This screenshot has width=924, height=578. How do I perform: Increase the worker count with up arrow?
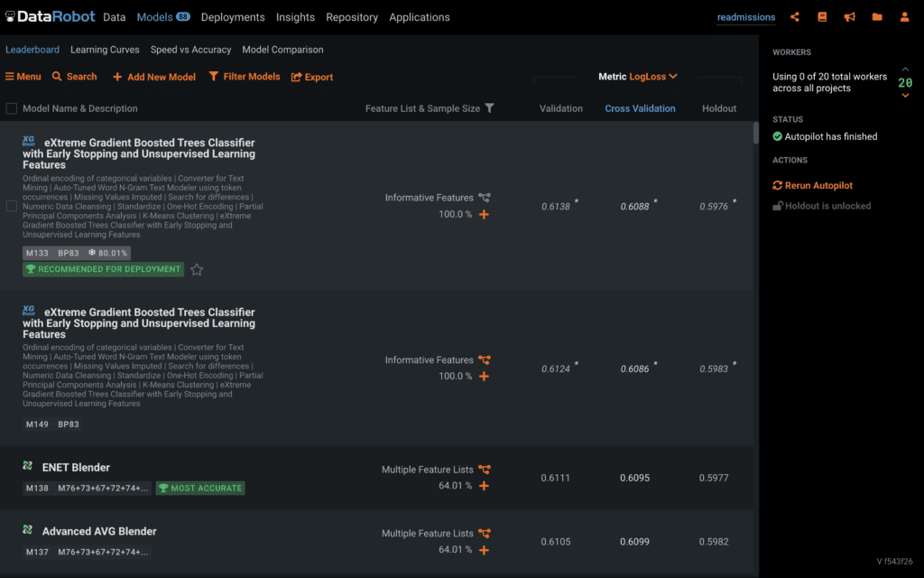point(905,70)
